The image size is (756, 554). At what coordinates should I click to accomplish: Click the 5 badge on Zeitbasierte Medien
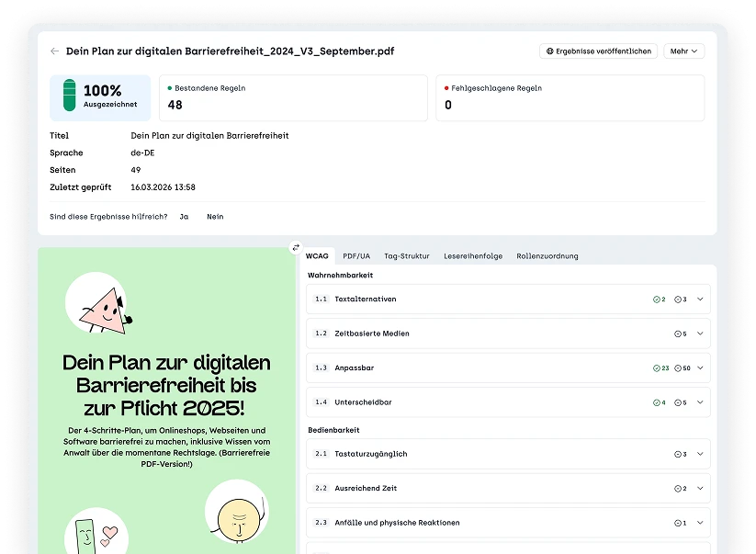pos(681,334)
